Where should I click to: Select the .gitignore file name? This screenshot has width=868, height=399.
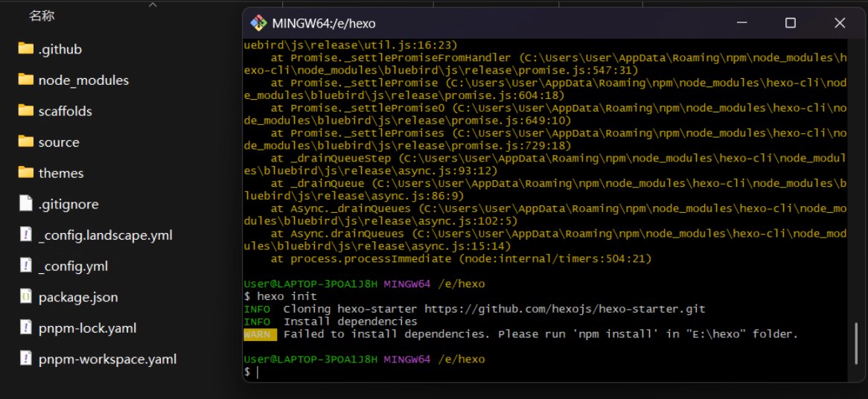(68, 204)
